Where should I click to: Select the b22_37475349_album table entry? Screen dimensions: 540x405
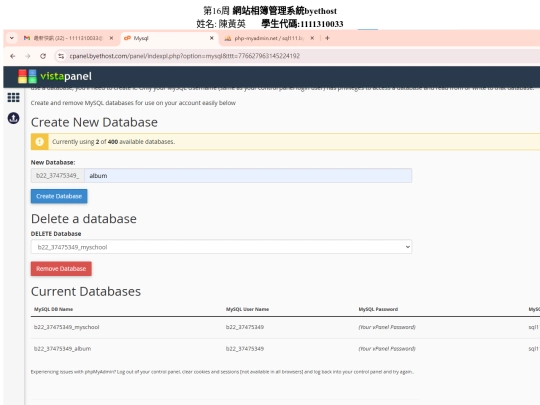point(62,349)
